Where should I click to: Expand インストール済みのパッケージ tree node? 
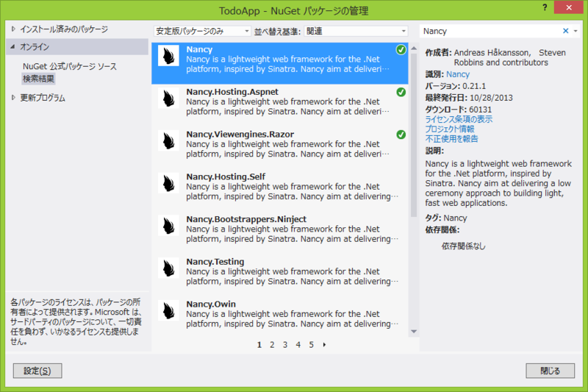tap(13, 29)
